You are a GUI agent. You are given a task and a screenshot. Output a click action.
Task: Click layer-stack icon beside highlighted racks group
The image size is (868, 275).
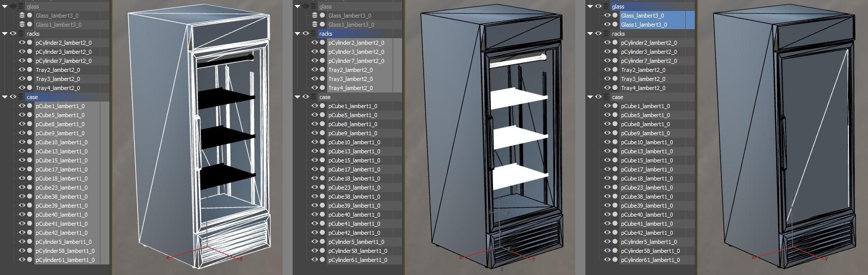pos(313,34)
